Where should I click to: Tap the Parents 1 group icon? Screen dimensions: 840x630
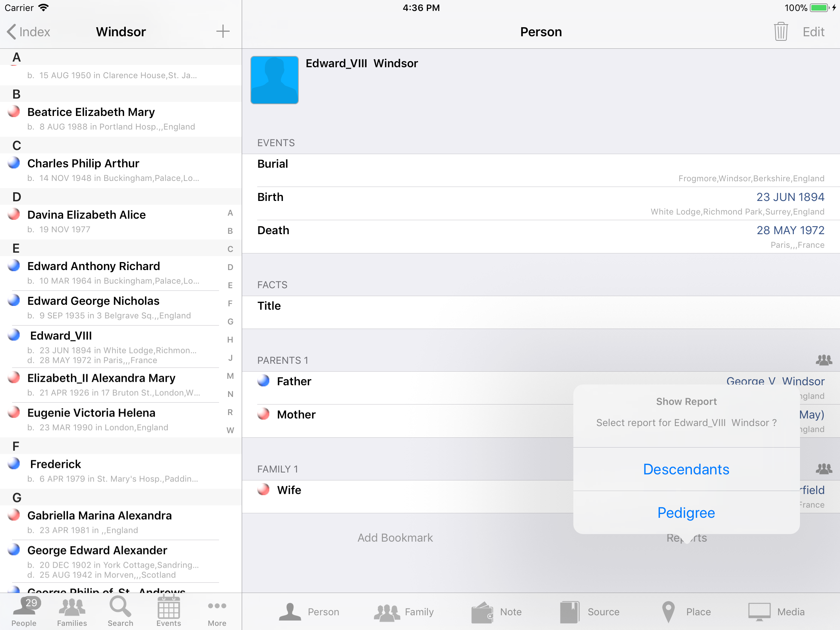click(823, 360)
